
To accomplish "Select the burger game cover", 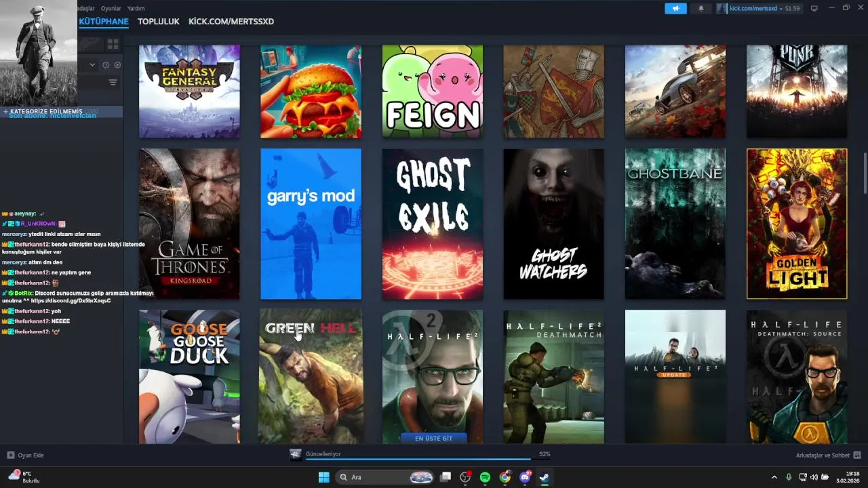I will tap(311, 91).
